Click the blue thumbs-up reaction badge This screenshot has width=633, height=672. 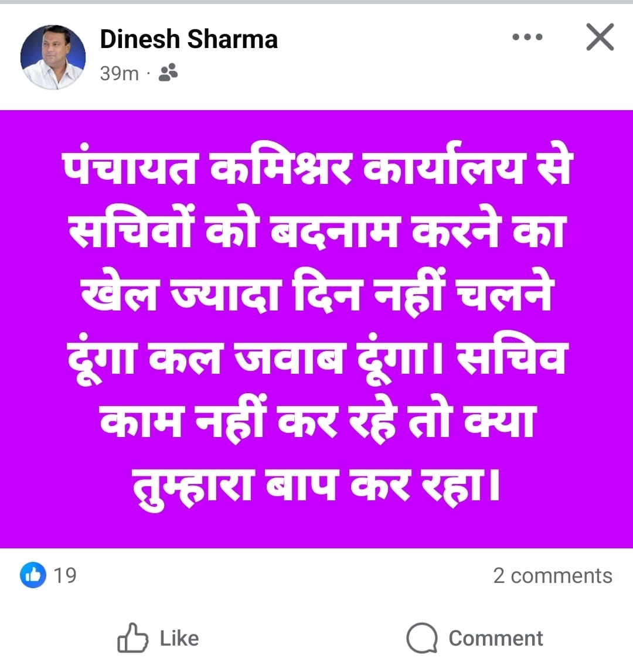pos(33,575)
